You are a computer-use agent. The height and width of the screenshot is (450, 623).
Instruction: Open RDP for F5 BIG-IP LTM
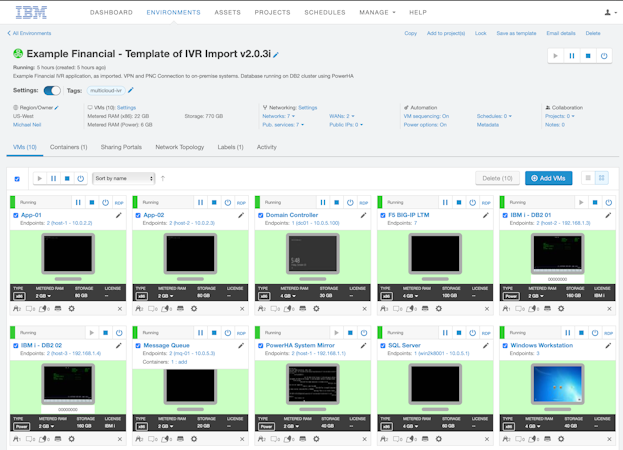pyautogui.click(x=486, y=203)
